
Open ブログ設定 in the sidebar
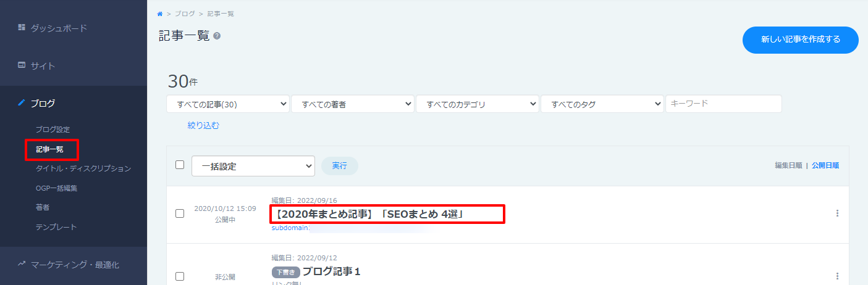53,130
